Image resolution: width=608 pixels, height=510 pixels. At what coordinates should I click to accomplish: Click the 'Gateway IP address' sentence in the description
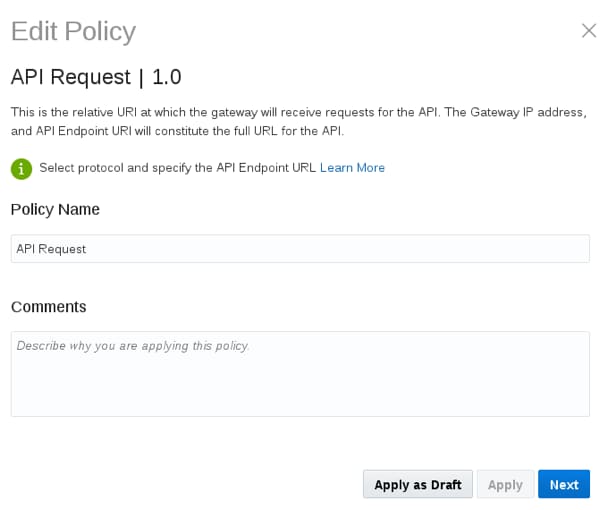tap(518, 112)
